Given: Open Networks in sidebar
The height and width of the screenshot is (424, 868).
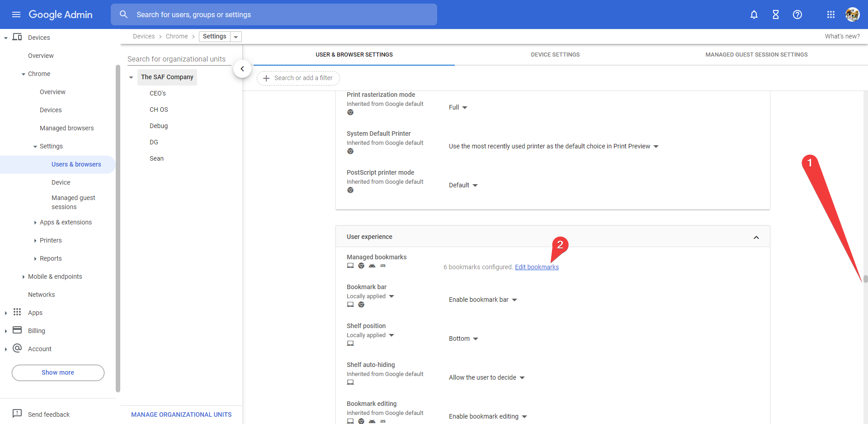Looking at the screenshot, I should [42, 295].
